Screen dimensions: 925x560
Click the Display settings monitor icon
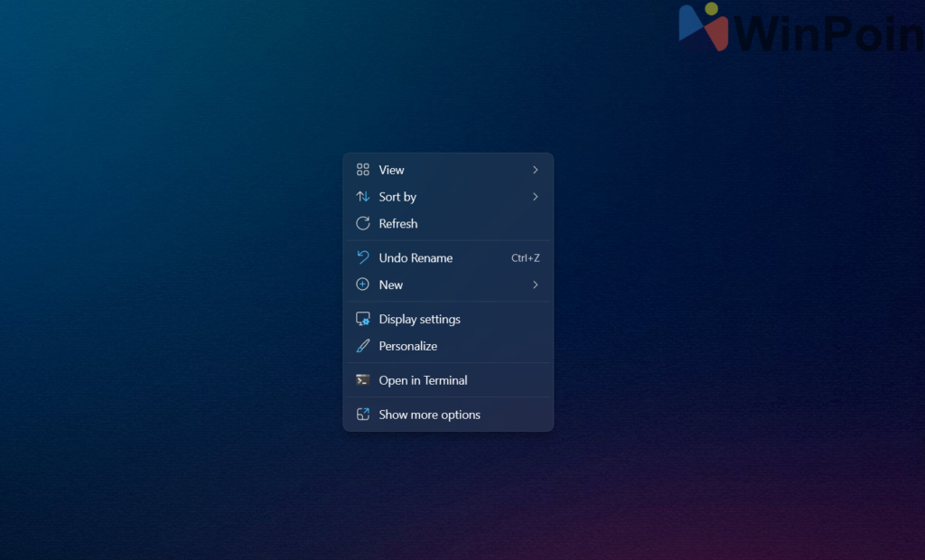(x=363, y=320)
